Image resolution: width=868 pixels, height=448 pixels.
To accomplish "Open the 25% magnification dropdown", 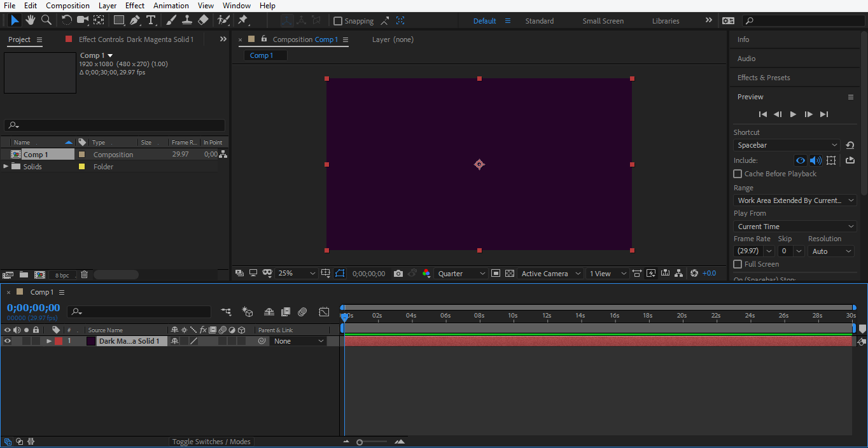I will (297, 274).
